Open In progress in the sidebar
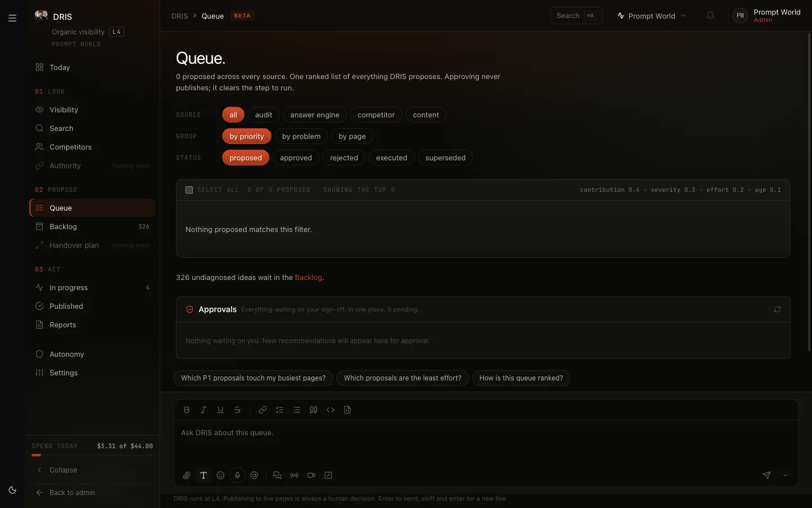 [92, 288]
